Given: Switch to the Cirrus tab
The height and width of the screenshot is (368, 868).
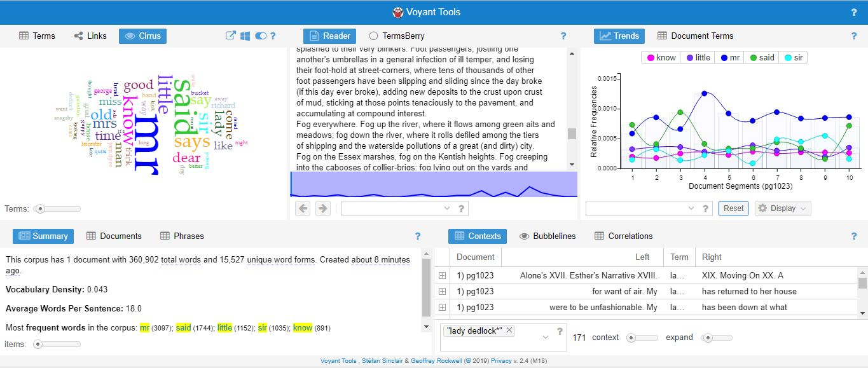Looking at the screenshot, I should [x=142, y=36].
